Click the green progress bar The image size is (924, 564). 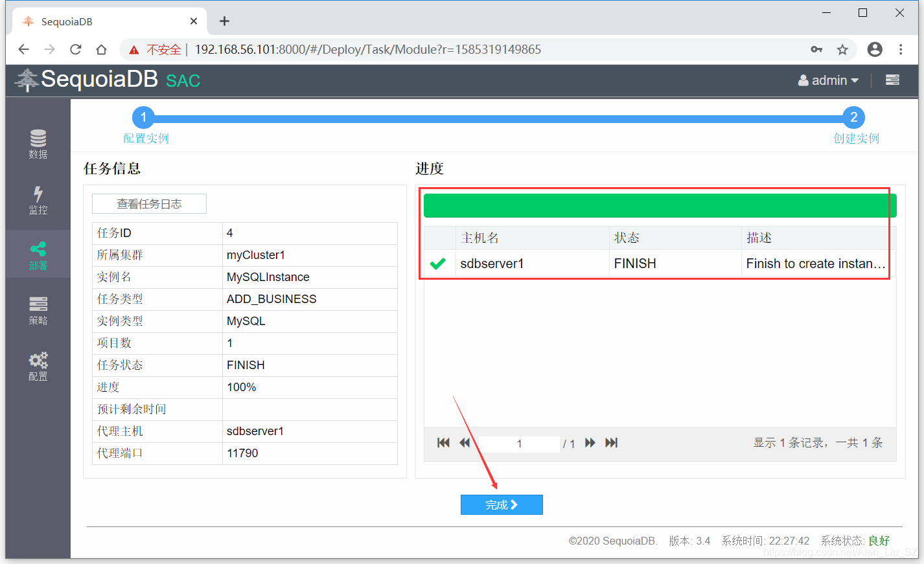(x=660, y=205)
